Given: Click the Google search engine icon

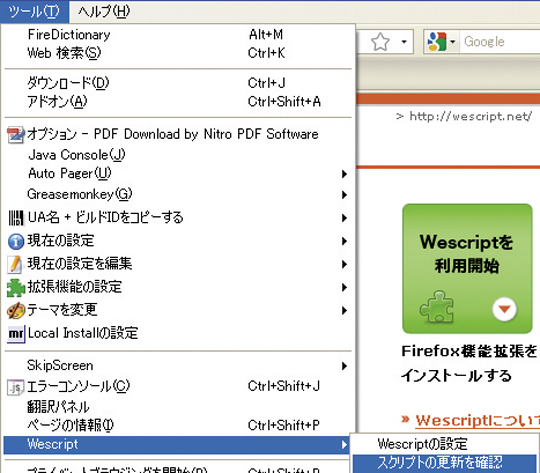Looking at the screenshot, I should [x=437, y=41].
